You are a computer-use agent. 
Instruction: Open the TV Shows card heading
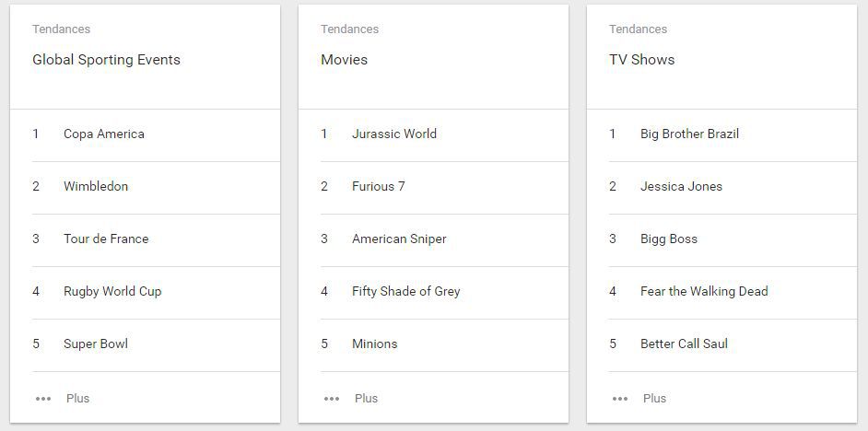pyautogui.click(x=641, y=60)
